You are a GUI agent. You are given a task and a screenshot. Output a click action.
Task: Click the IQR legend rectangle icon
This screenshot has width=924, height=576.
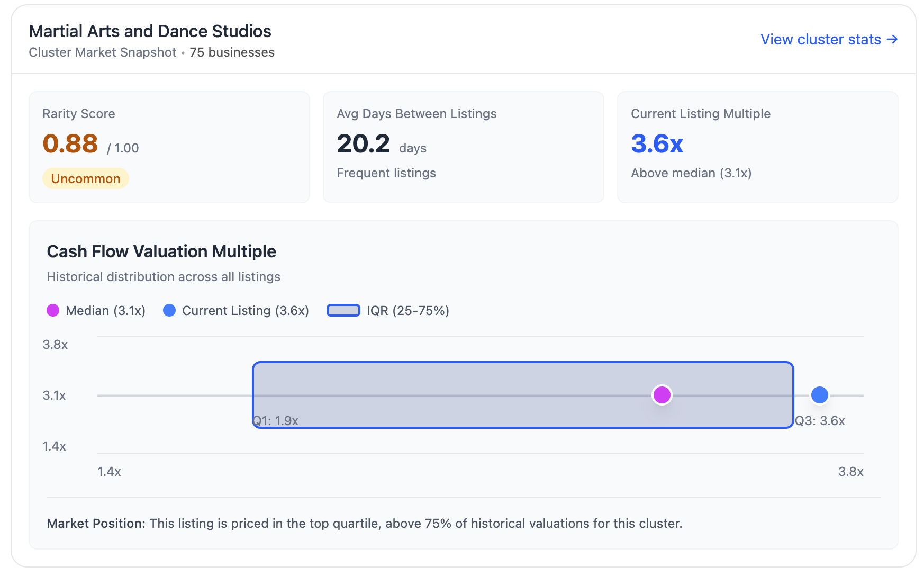pos(343,311)
